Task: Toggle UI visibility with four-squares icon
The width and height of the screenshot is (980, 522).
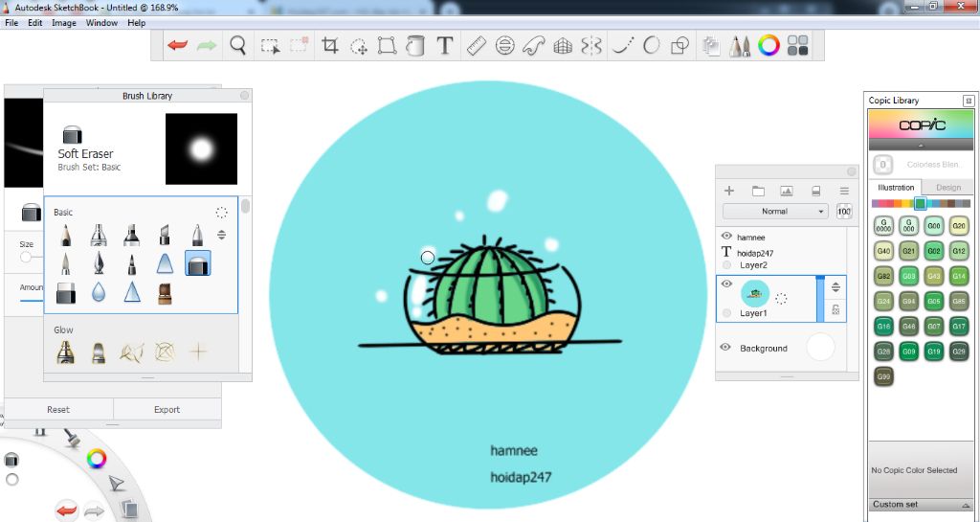Action: pos(797,45)
